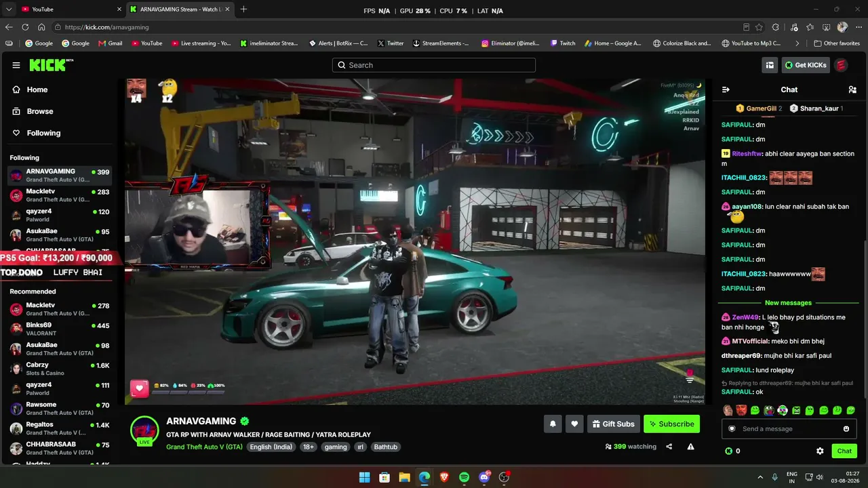
Task: Open the chat users list icon
Action: coord(852,89)
